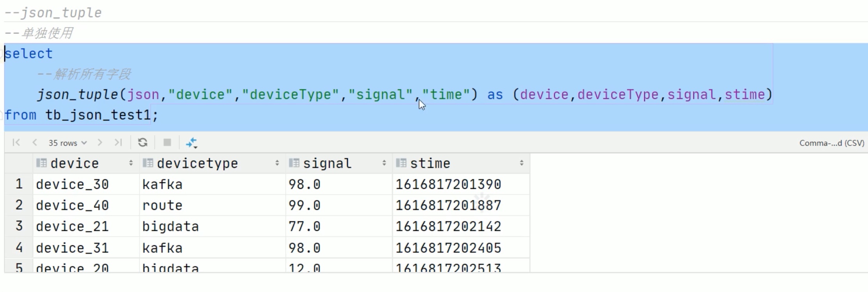868x292 pixels.
Task: Place cursor on the as keyword
Action: click(495, 95)
